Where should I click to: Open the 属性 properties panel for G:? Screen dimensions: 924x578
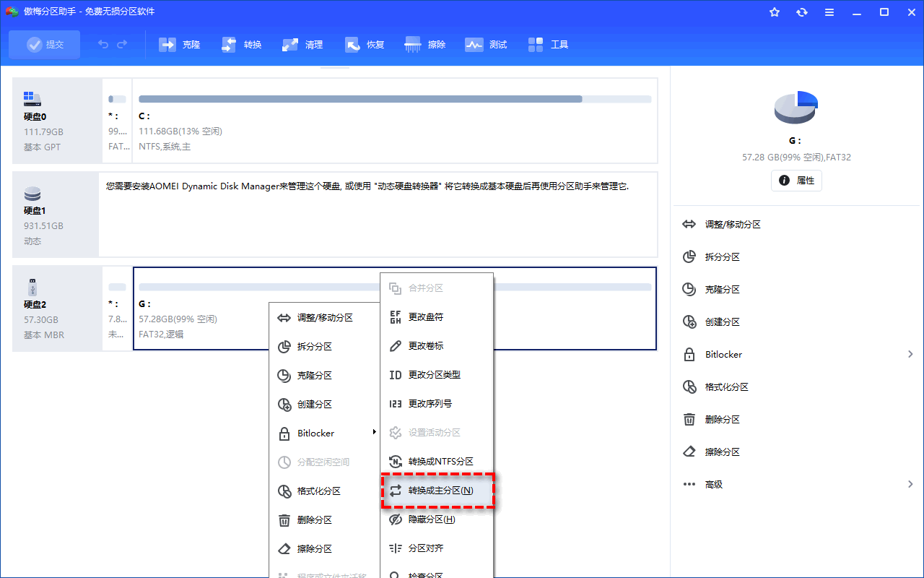coord(796,181)
